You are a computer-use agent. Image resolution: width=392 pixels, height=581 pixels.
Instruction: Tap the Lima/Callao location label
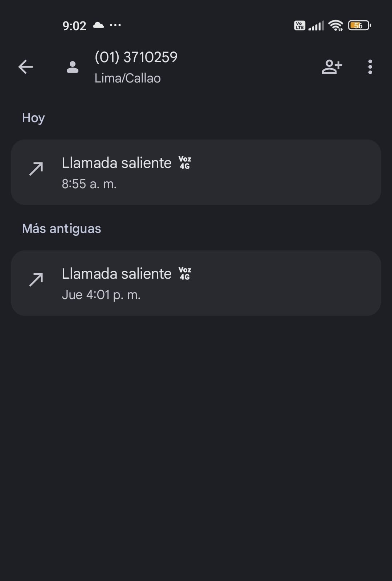[127, 78]
